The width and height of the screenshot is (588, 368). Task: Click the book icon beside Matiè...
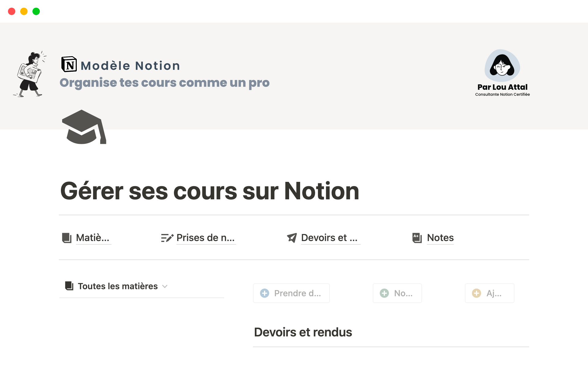pyautogui.click(x=67, y=238)
